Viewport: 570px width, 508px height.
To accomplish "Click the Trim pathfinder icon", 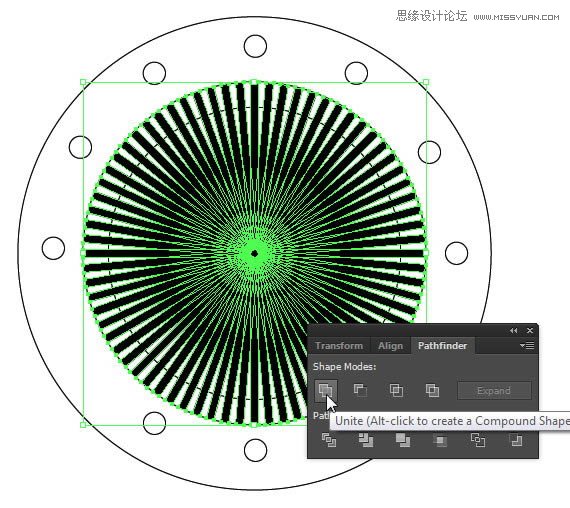I will 366,440.
